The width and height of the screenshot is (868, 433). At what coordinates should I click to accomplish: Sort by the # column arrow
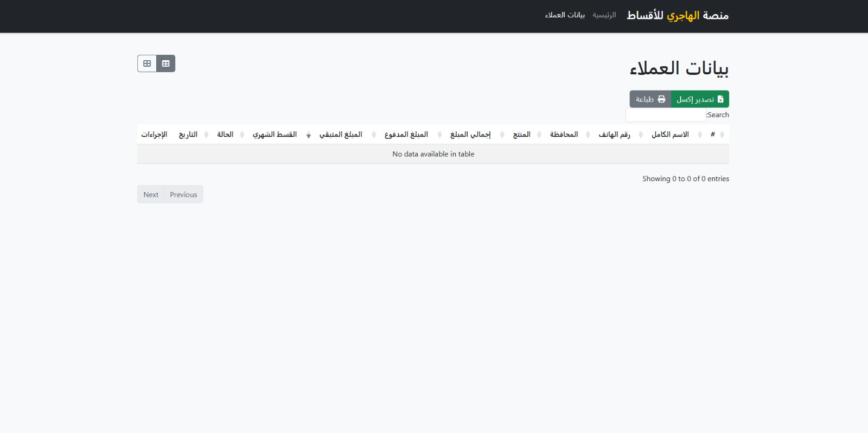click(x=722, y=135)
